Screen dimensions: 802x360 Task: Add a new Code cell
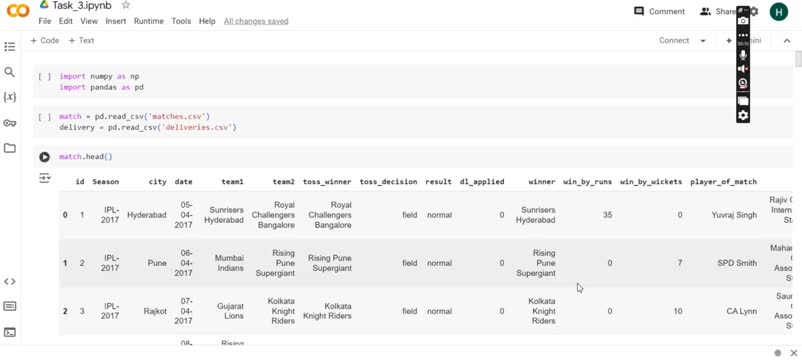point(44,40)
